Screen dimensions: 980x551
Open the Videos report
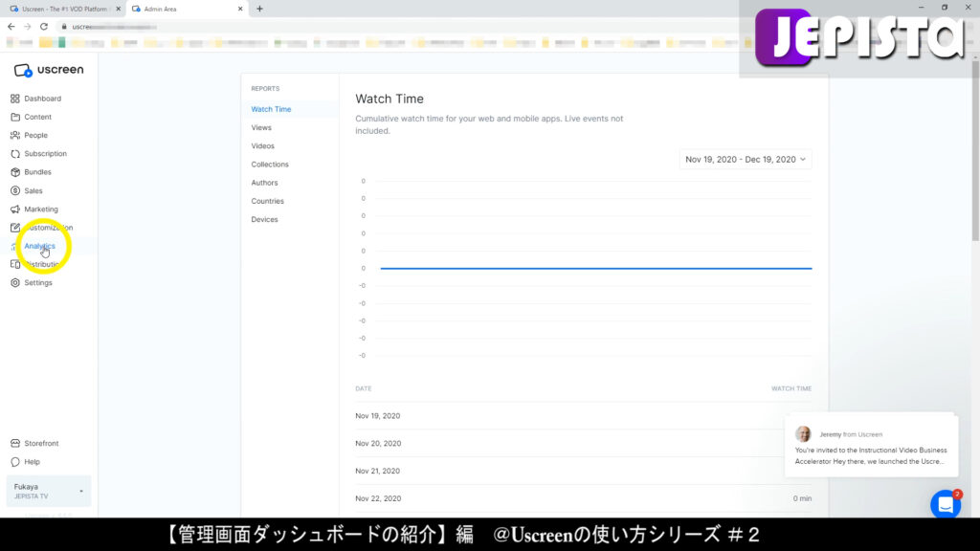click(x=262, y=146)
